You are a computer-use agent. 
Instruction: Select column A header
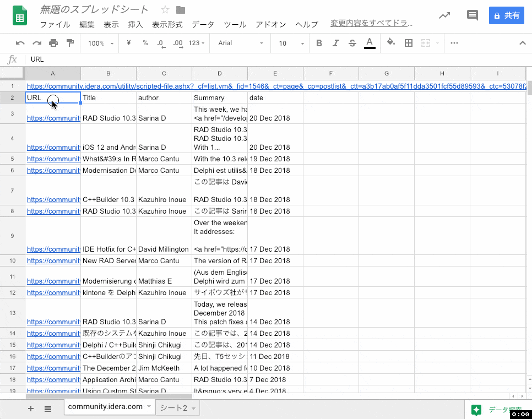click(x=53, y=73)
